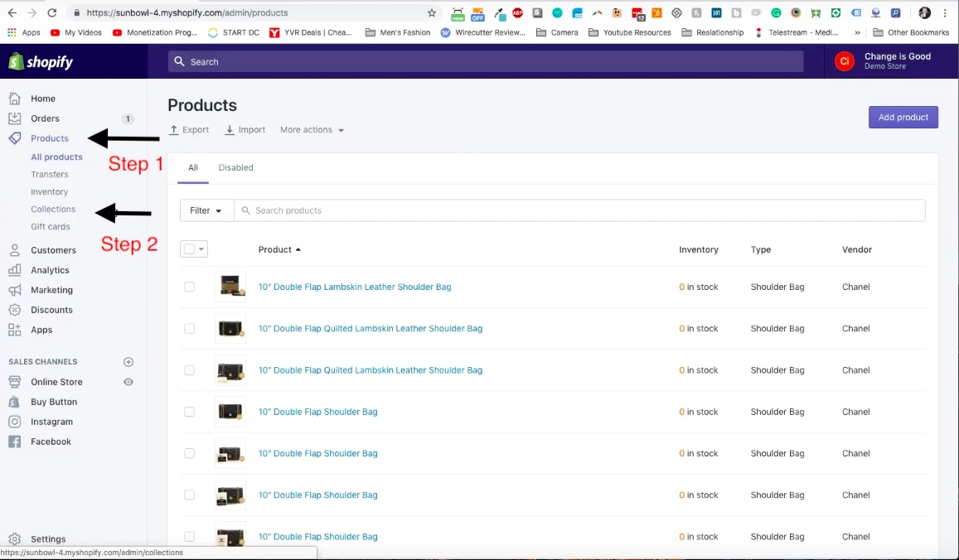Expand bulk select dropdown arrow
959x560 pixels.
201,249
